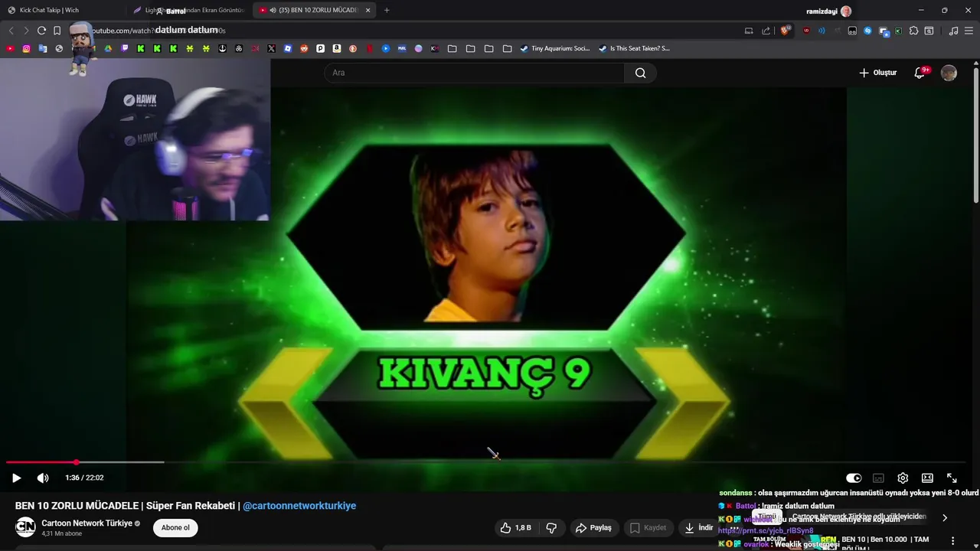The width and height of the screenshot is (980, 551).
Task: Bookmark this page icon
Action: tap(57, 31)
